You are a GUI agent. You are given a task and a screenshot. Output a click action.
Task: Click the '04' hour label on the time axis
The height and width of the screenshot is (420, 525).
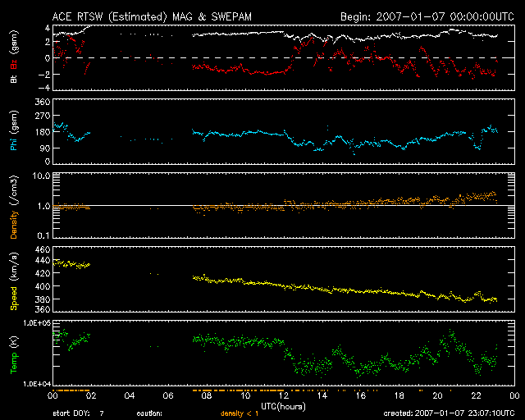130,395
